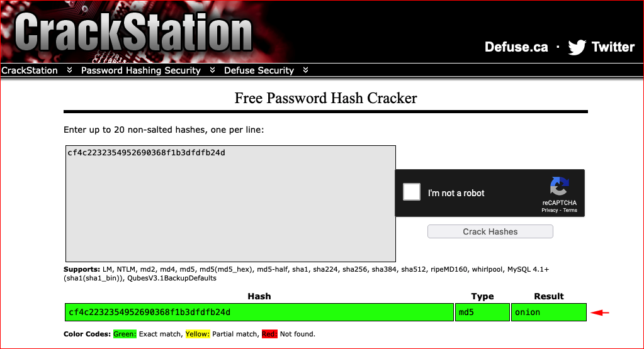Click the CrackStation logo banner
The width and height of the screenshot is (644, 349).
coord(134,32)
